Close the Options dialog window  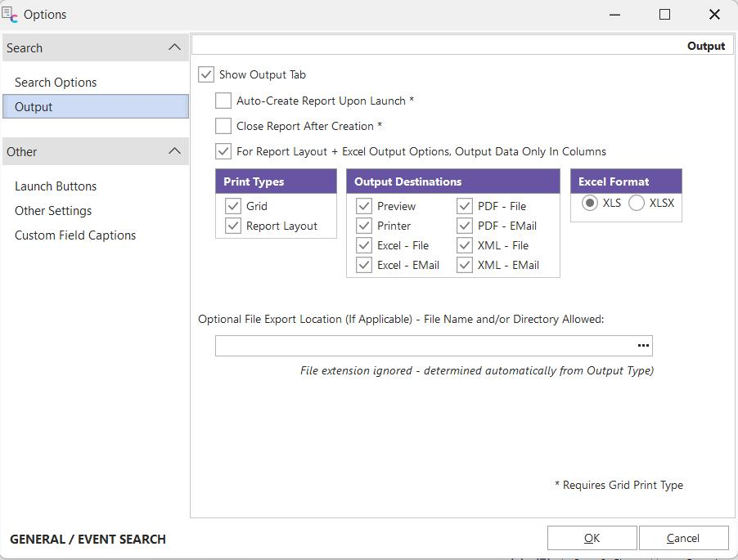coord(713,15)
